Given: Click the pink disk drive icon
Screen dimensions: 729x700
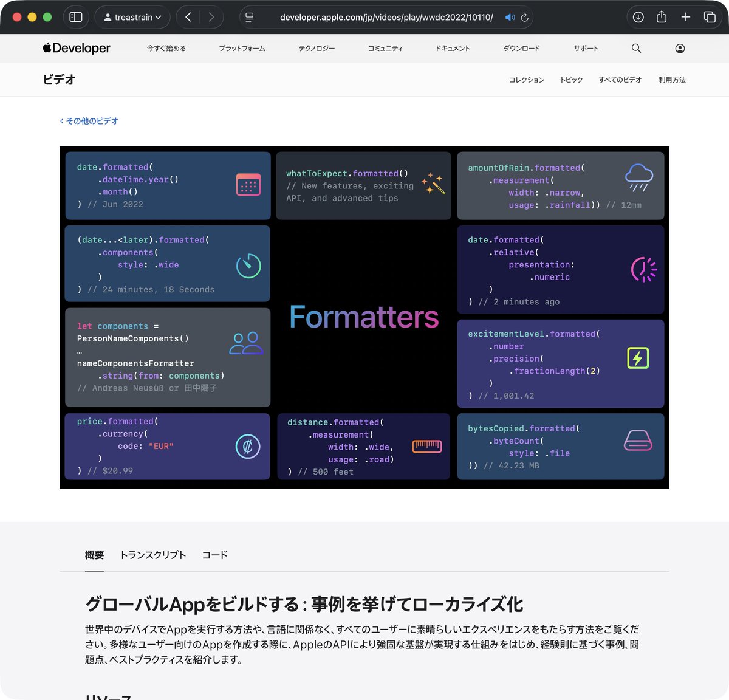Looking at the screenshot, I should [638, 441].
